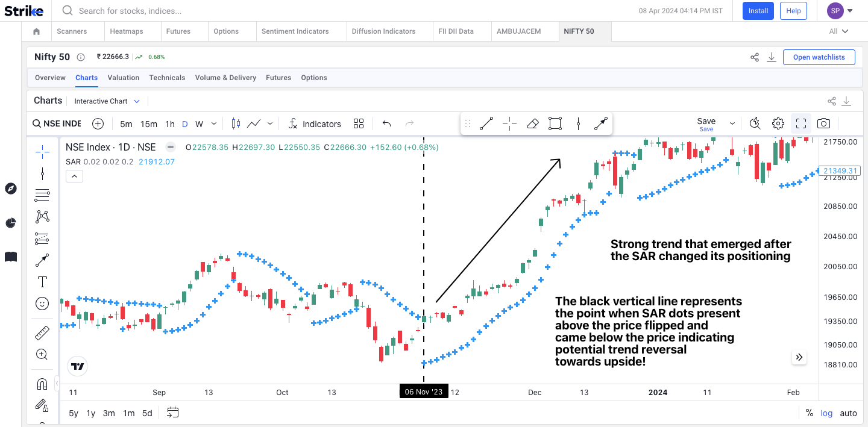Toggle percent scale mode
Image resolution: width=868 pixels, height=427 pixels.
(810, 413)
